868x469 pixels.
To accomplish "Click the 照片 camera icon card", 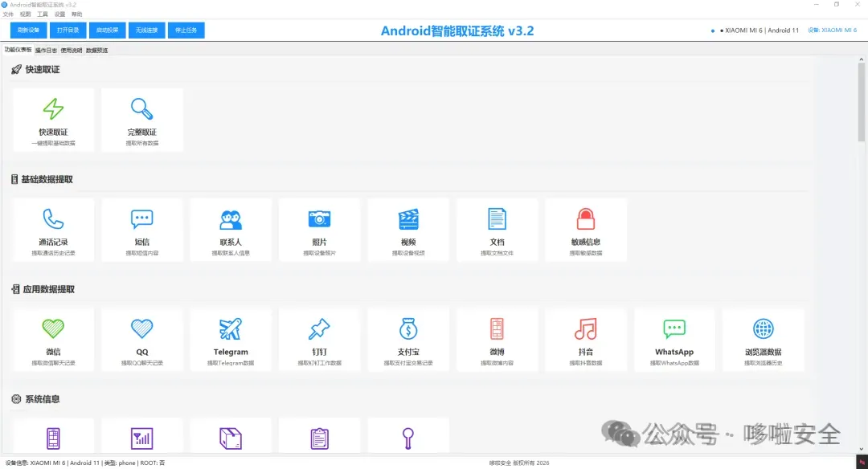I will 319,230.
